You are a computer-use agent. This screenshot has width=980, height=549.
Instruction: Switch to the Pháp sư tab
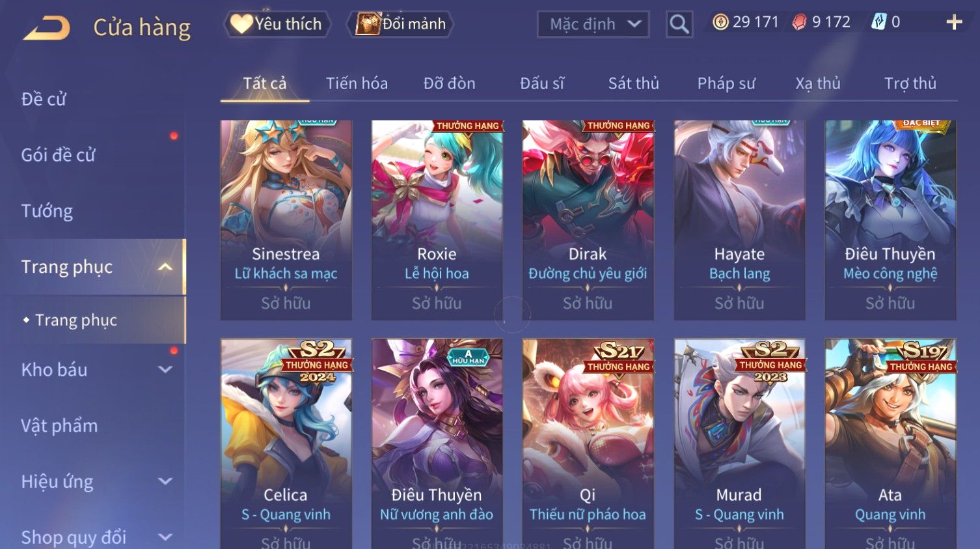pos(726,83)
